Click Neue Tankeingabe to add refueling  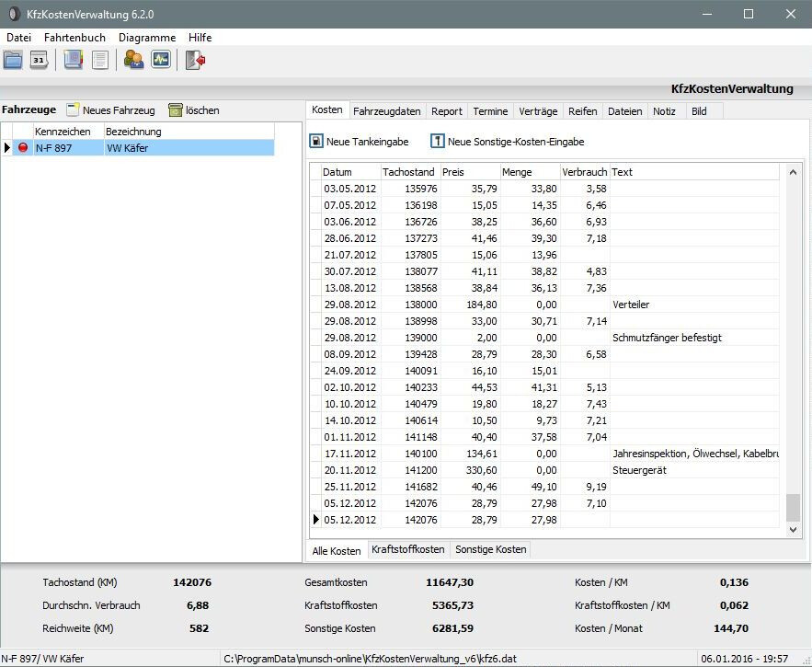point(360,142)
